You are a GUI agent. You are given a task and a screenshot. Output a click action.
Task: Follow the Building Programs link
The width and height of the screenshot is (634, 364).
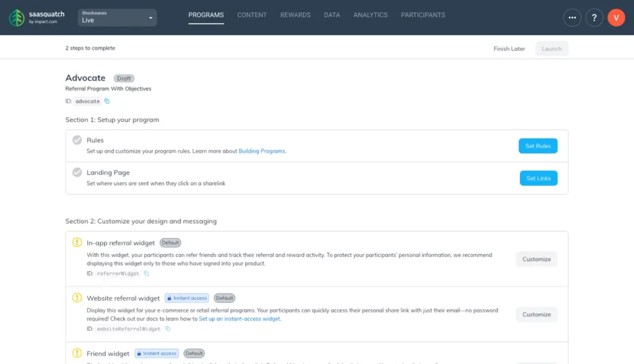(262, 151)
